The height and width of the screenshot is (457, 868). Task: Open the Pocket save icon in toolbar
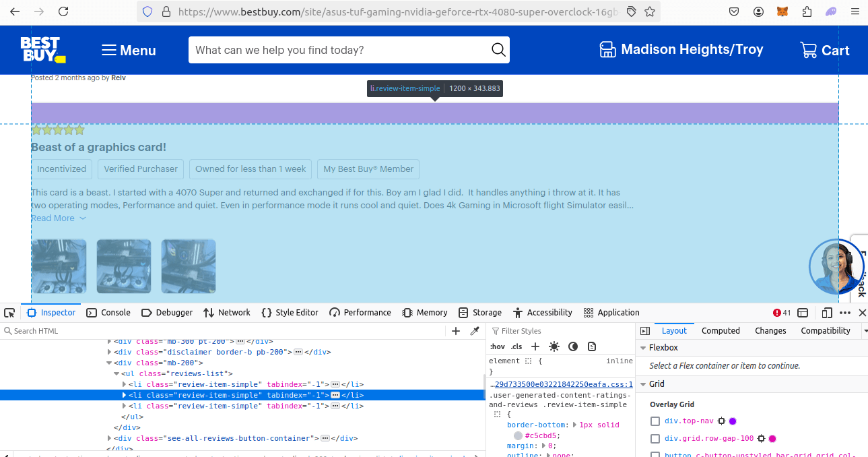[735, 11]
